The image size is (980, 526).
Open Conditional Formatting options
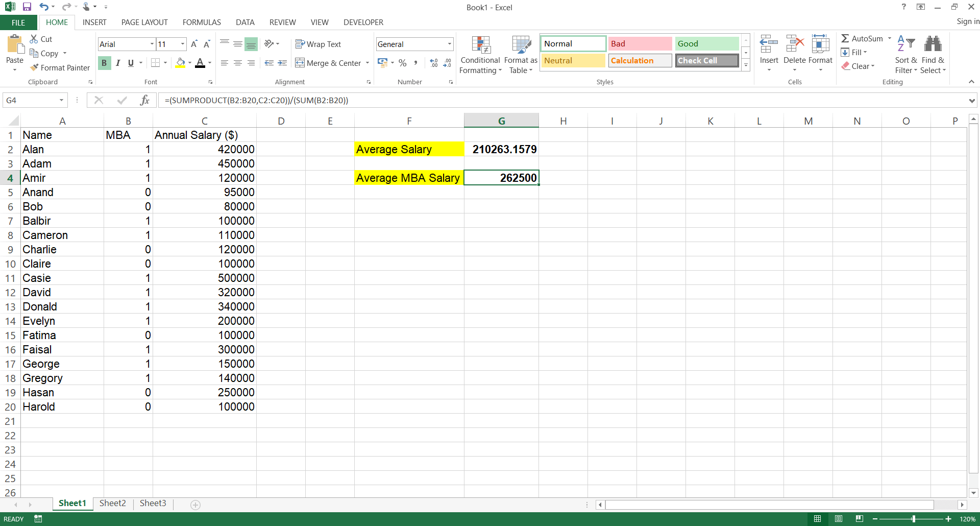480,54
